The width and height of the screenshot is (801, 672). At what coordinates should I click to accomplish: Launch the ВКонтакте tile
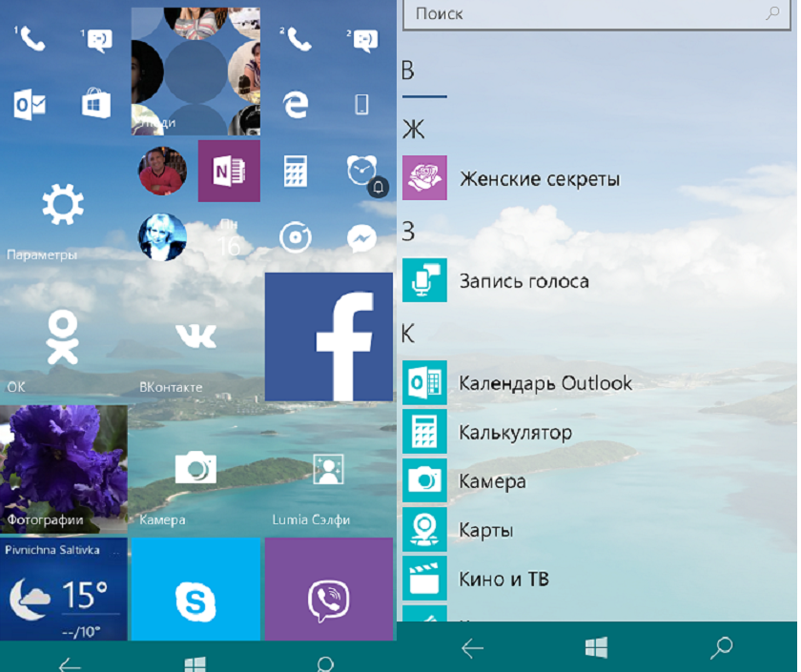[x=195, y=337]
